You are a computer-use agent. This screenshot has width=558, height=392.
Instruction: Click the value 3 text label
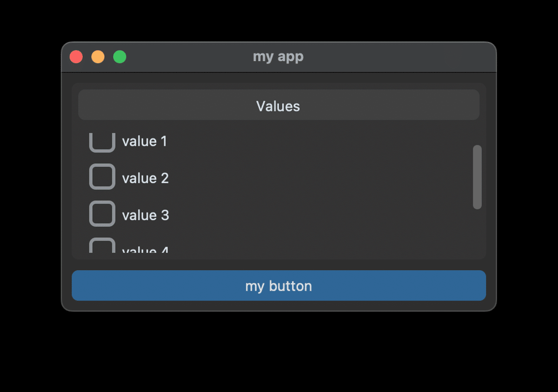click(x=146, y=214)
